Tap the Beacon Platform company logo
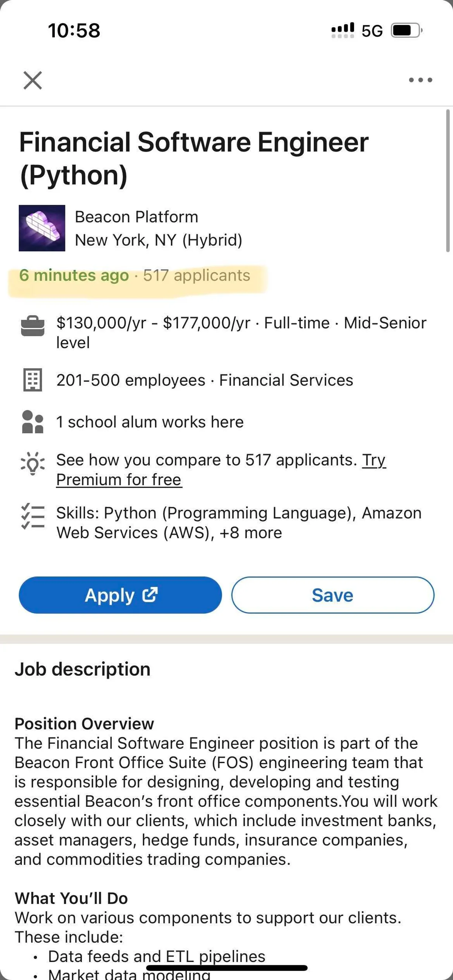Screen dimensions: 453x980 tap(42, 228)
